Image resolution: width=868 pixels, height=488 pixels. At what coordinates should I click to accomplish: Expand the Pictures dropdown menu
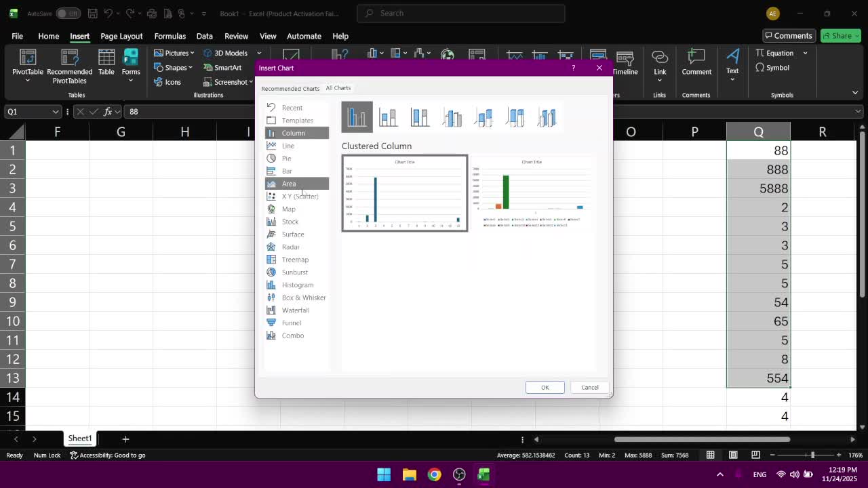pyautogui.click(x=174, y=53)
